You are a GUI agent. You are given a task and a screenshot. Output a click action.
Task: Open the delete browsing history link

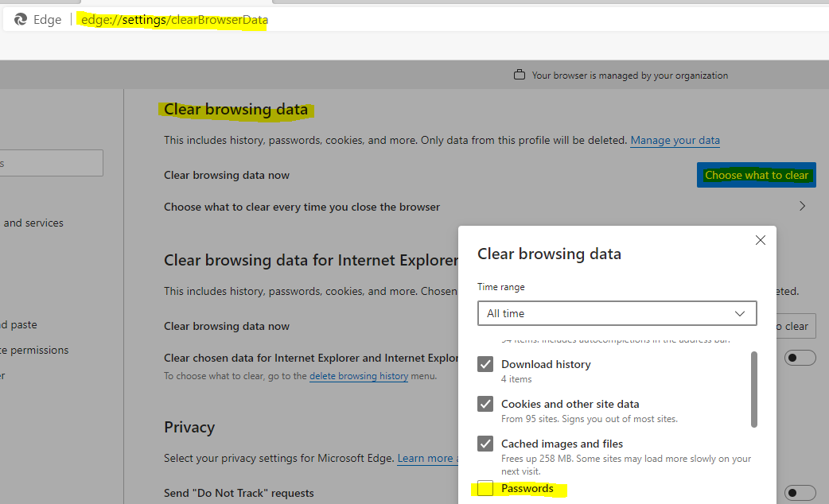(359, 376)
